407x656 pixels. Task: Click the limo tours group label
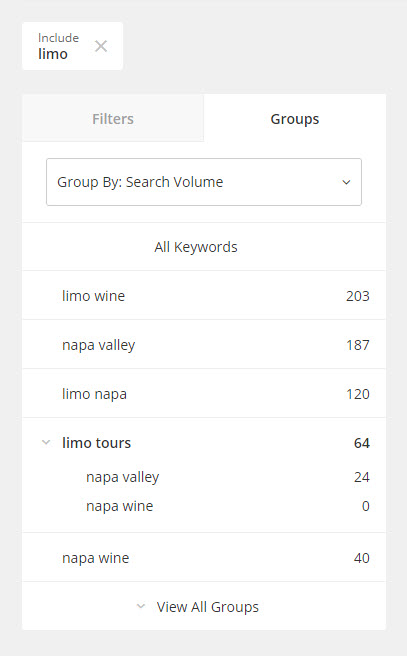97,443
